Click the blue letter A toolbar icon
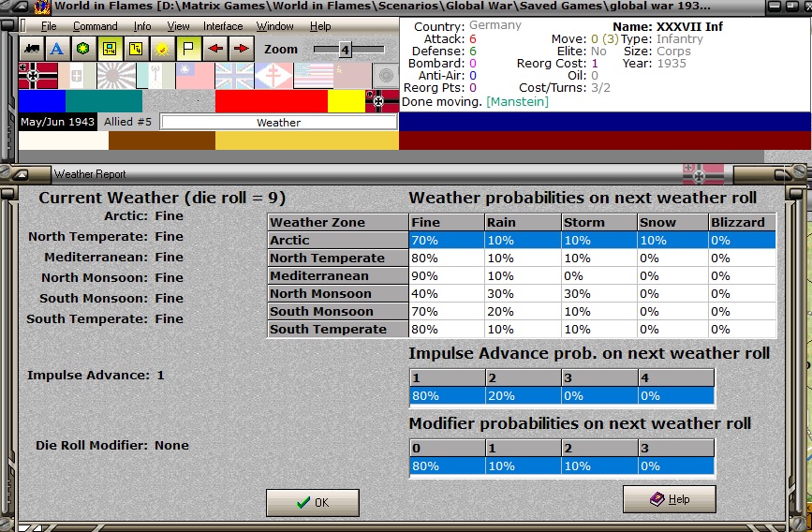Screen dimensions: 812x532 [x=57, y=50]
